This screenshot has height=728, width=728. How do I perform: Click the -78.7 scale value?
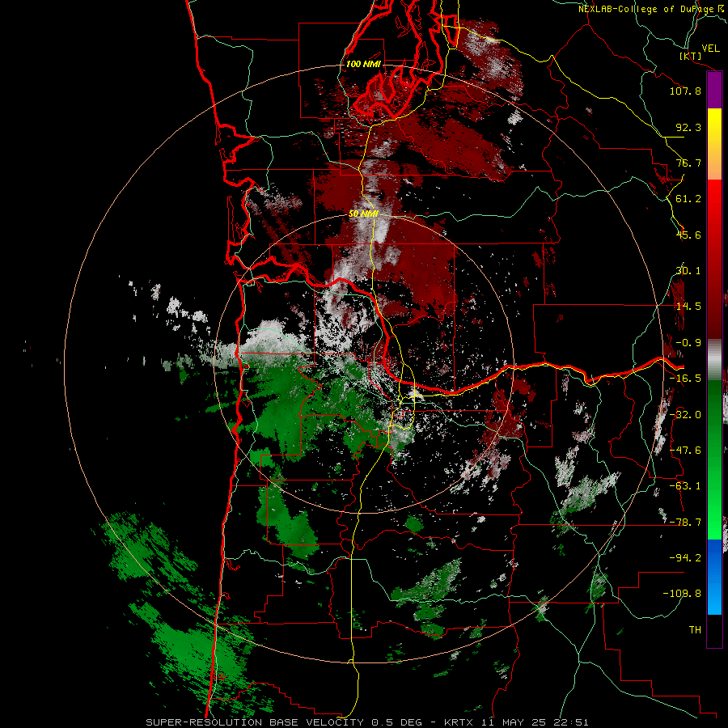coord(685,523)
